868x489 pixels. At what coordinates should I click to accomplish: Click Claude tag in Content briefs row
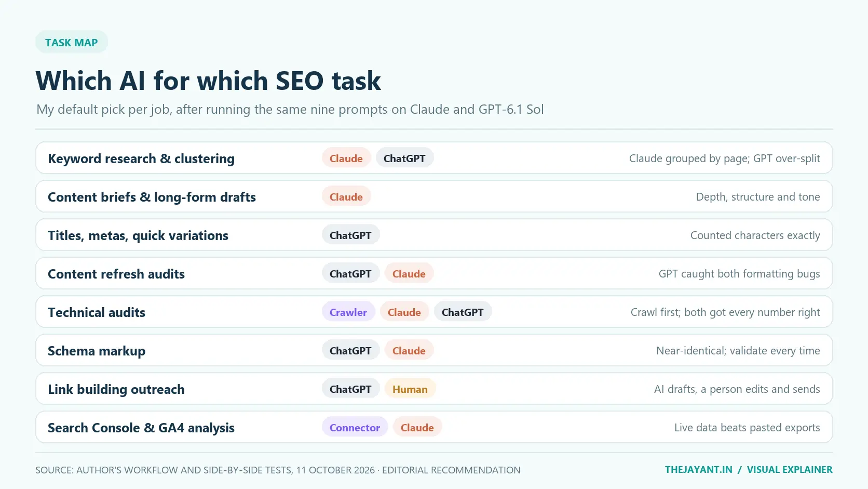click(346, 196)
